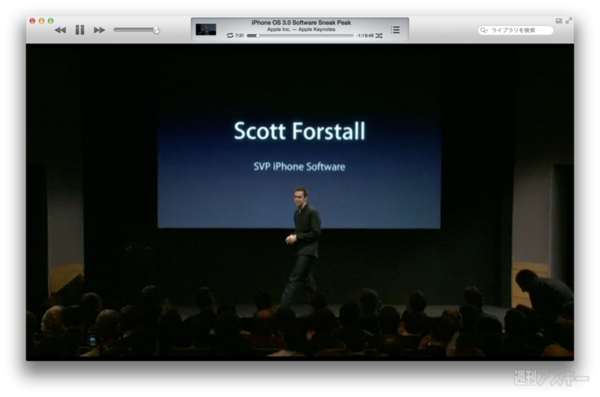Click the library search field
Image resolution: width=600 pixels, height=397 pixels.
pos(515,30)
